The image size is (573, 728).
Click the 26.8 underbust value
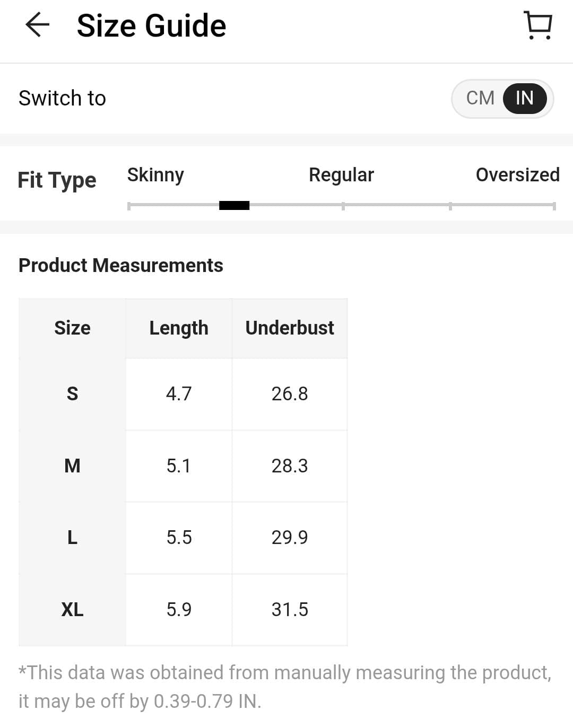[290, 393]
